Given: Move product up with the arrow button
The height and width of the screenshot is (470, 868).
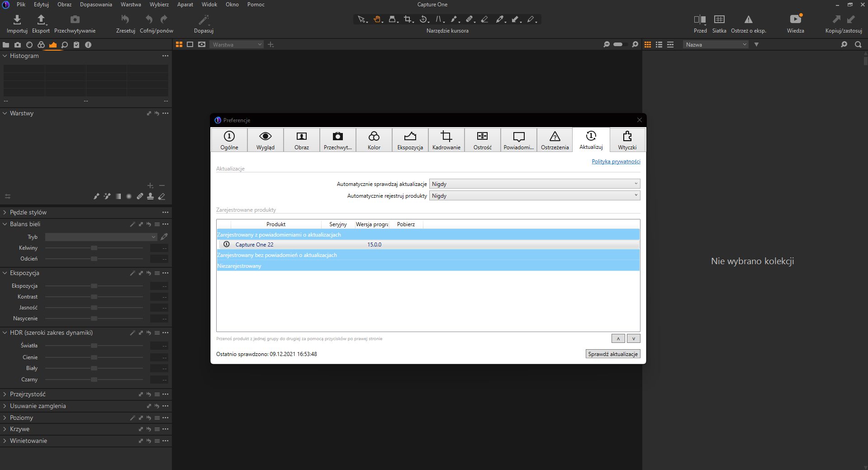Looking at the screenshot, I should coord(618,338).
